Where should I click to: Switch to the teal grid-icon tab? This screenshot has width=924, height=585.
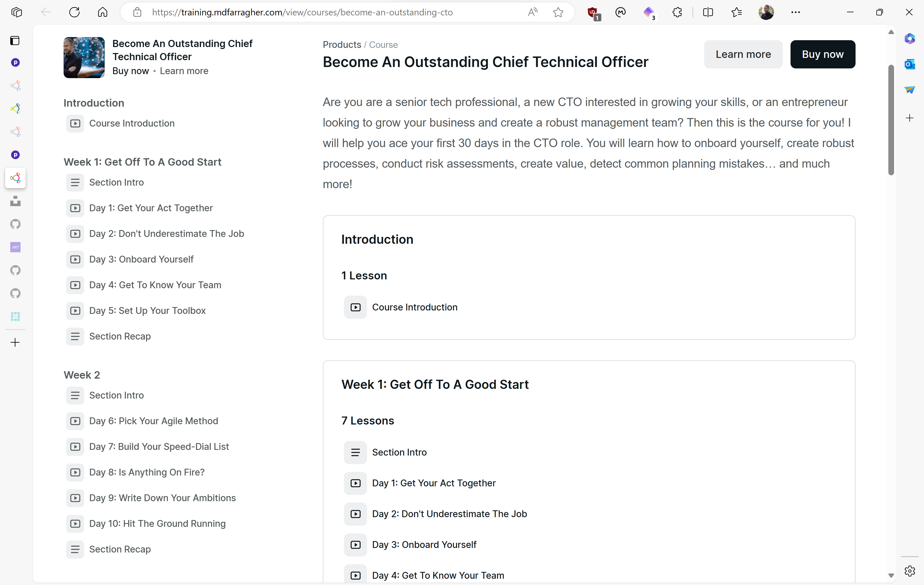[15, 316]
